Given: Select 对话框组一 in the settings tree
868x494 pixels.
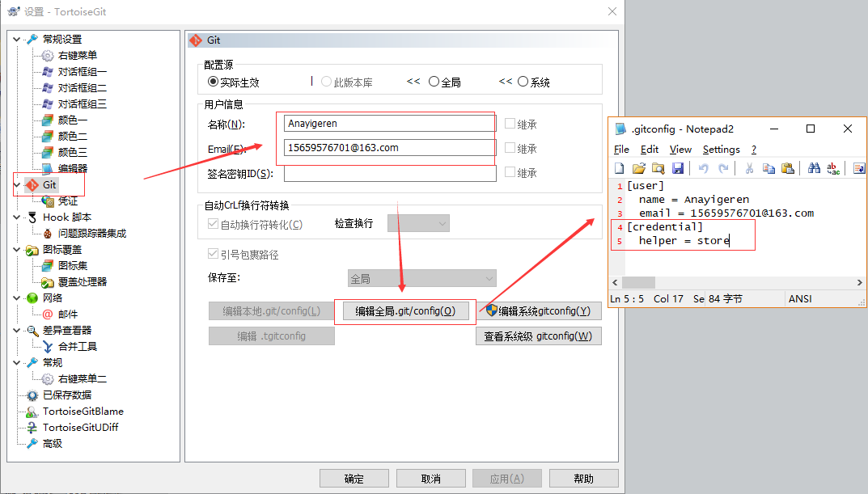Looking at the screenshot, I should 82,71.
